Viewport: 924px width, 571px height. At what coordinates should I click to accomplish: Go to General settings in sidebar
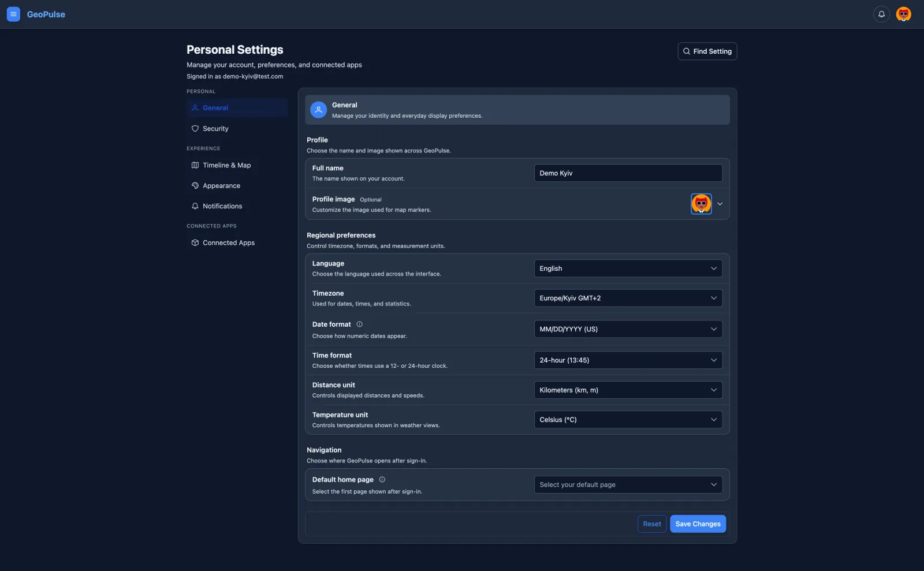(237, 108)
